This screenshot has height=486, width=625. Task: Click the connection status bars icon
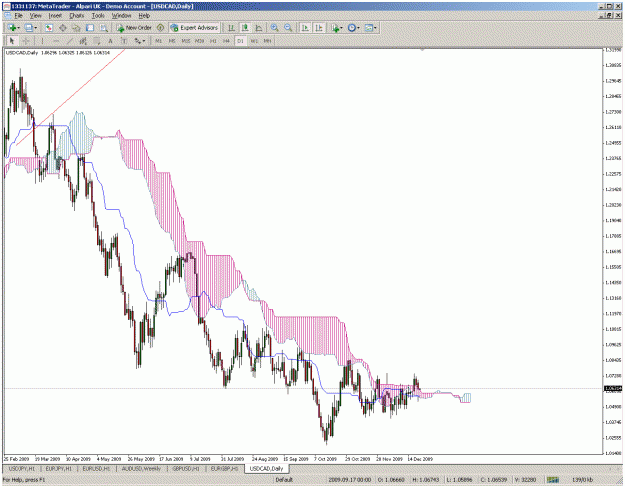coord(552,480)
